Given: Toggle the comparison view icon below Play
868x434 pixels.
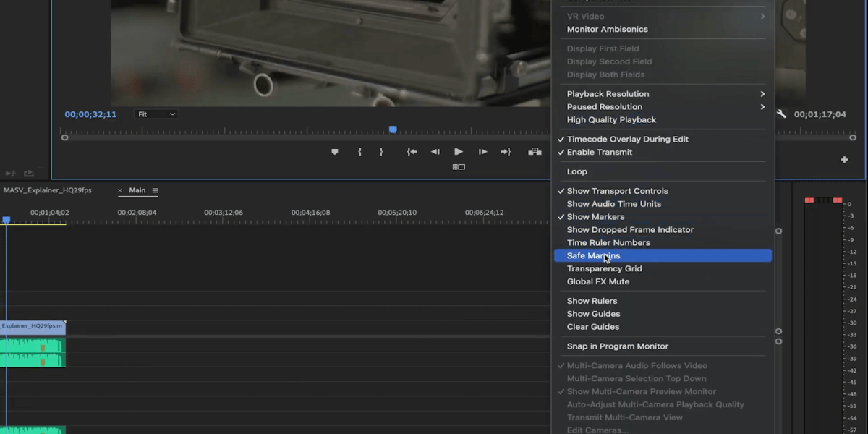Looking at the screenshot, I should pos(459,167).
